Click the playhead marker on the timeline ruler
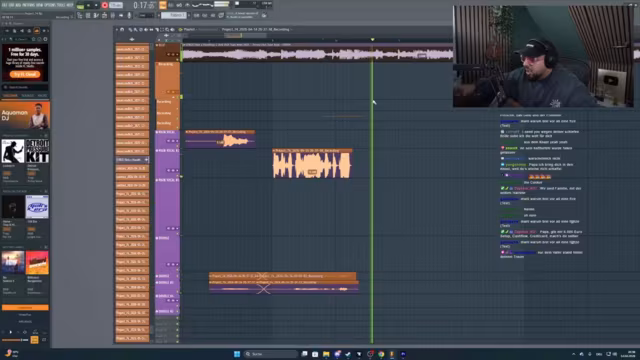 click(372, 40)
